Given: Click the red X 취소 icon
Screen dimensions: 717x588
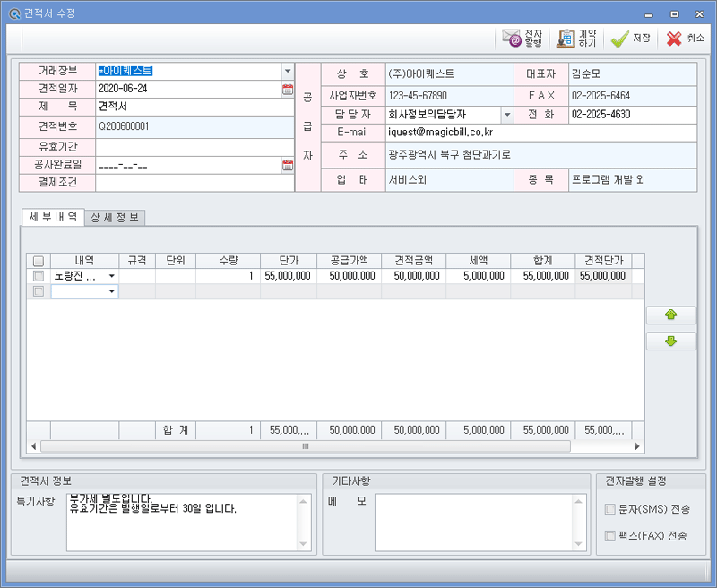Looking at the screenshot, I should click(x=674, y=39).
